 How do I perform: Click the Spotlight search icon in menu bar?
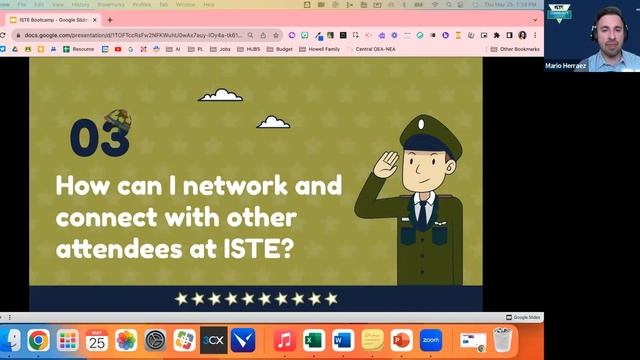coord(449,4)
